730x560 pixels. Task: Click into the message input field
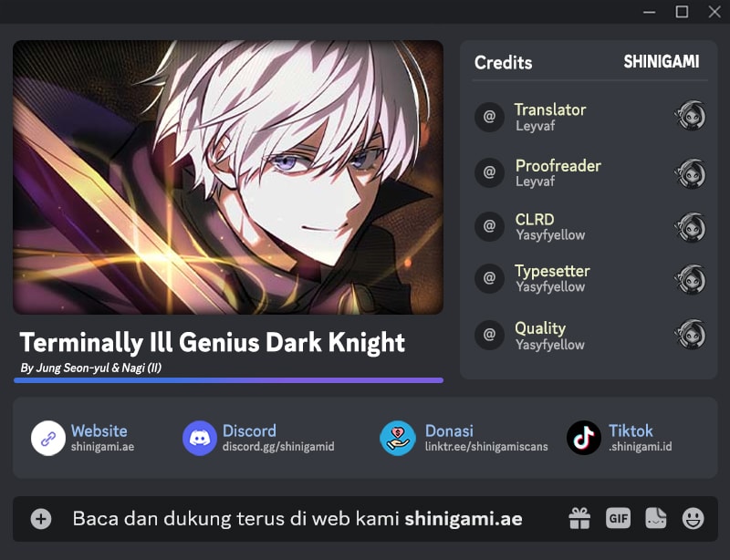(x=298, y=519)
